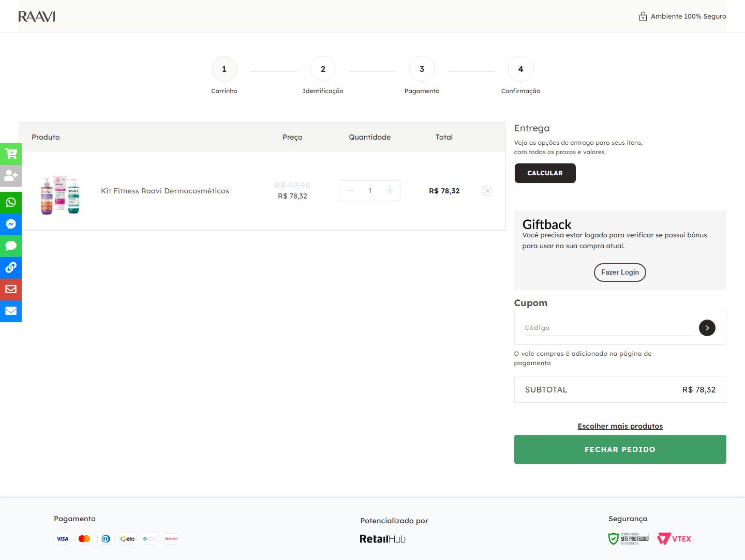Click the Cupom heading
745x560 pixels.
pyautogui.click(x=530, y=303)
